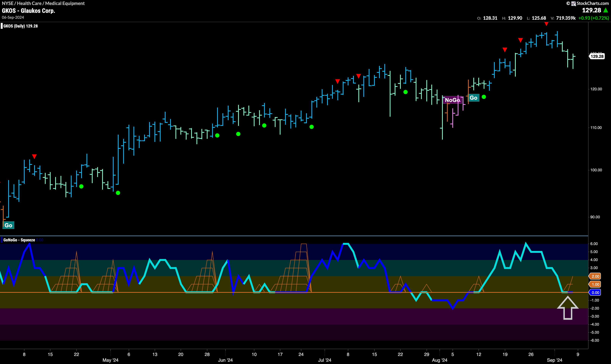The image size is (611, 364).
Task: Click the red triangle marker above the April high
Action: (x=34, y=156)
